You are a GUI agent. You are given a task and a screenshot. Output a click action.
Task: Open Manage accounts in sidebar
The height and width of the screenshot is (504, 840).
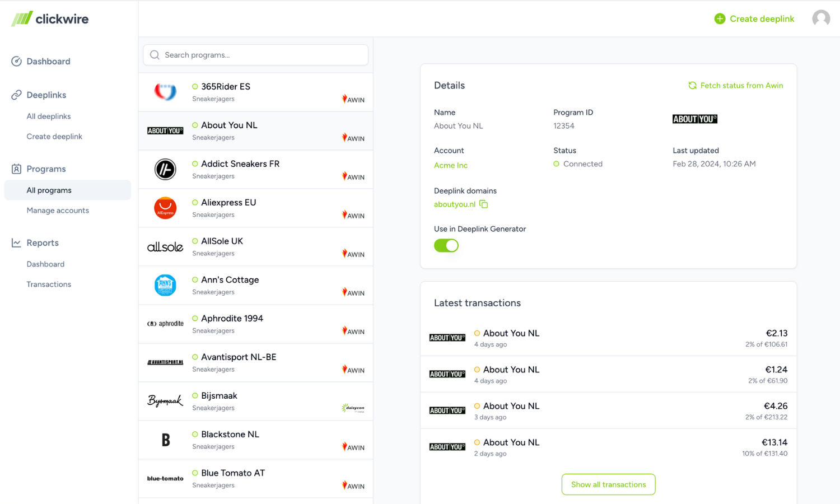pos(58,211)
